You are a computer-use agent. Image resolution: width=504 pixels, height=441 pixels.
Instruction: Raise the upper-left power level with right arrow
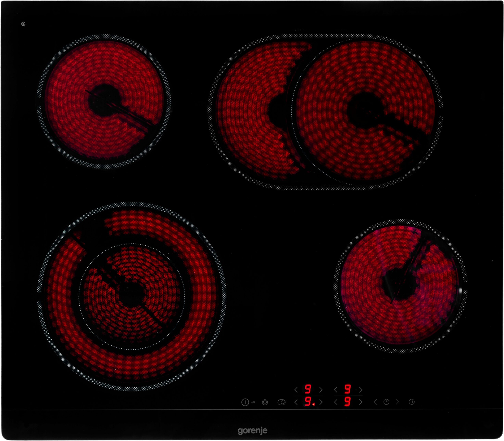point(321,390)
